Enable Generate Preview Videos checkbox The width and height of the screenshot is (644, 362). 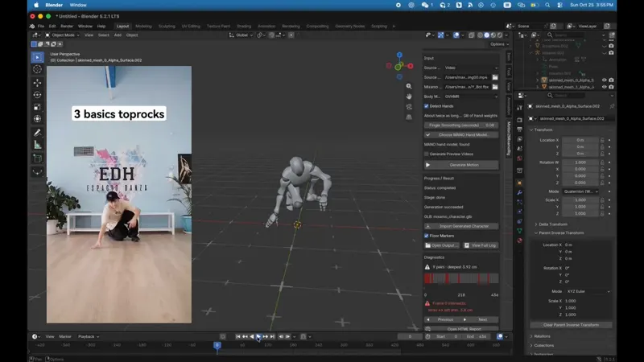pyautogui.click(x=427, y=154)
